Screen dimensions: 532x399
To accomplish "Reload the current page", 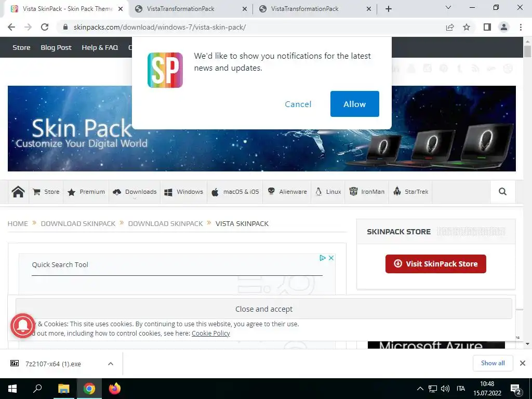I will point(45,27).
